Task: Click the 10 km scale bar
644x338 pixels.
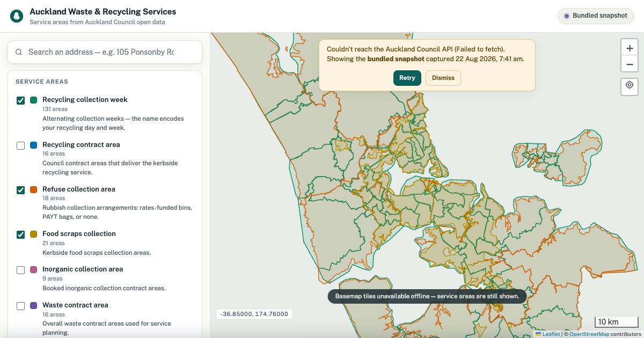Action: tap(617, 322)
